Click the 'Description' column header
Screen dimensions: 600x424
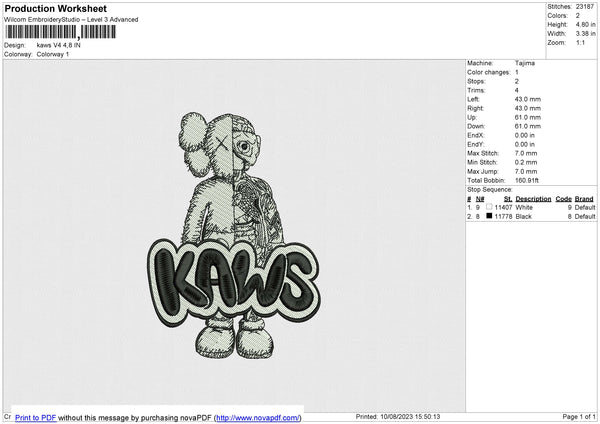(x=533, y=199)
